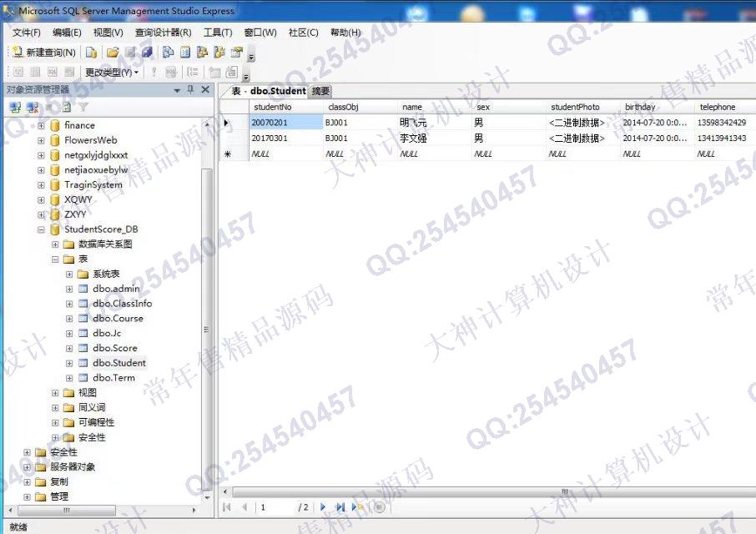Expand the FlowersWeb database node
Screen dimensions: 756x534
coord(41,140)
